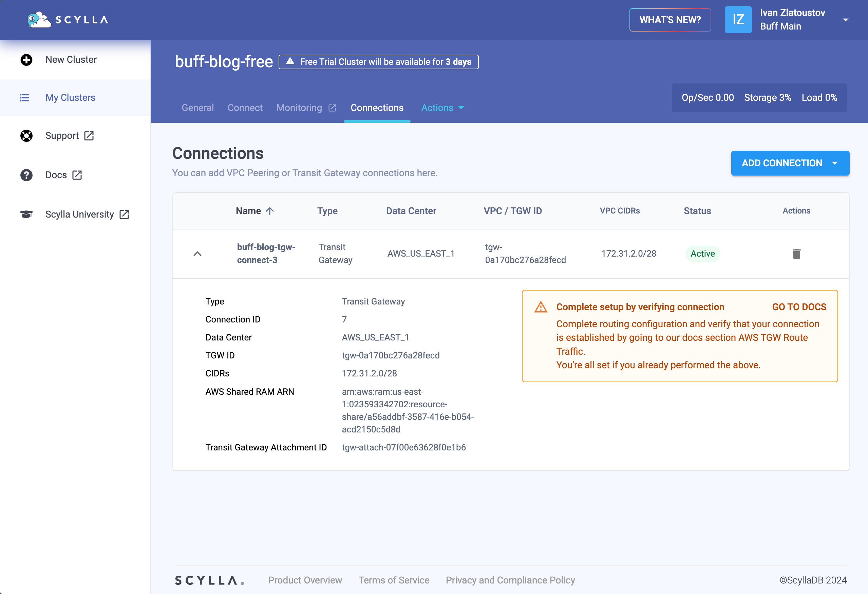
Task: Click the Load 0% metric
Action: [819, 97]
